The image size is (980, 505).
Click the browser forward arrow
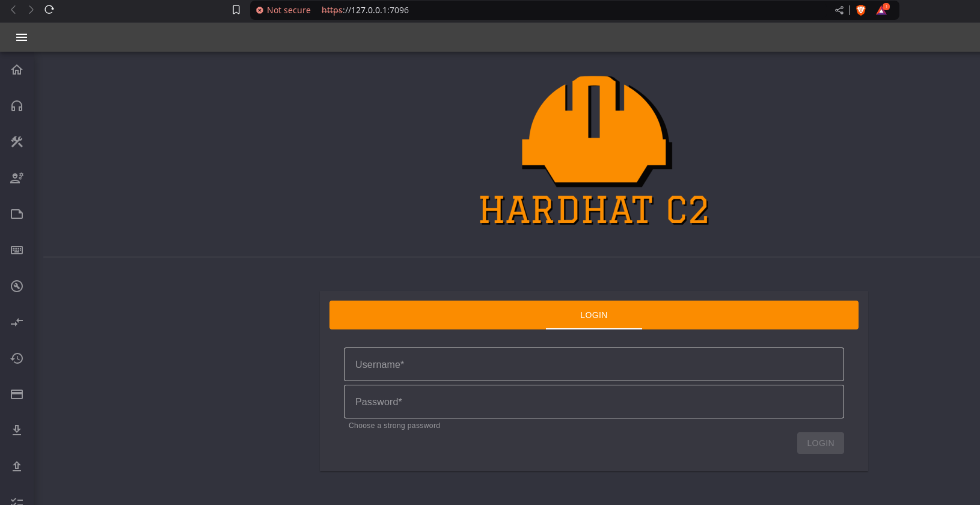(x=31, y=10)
